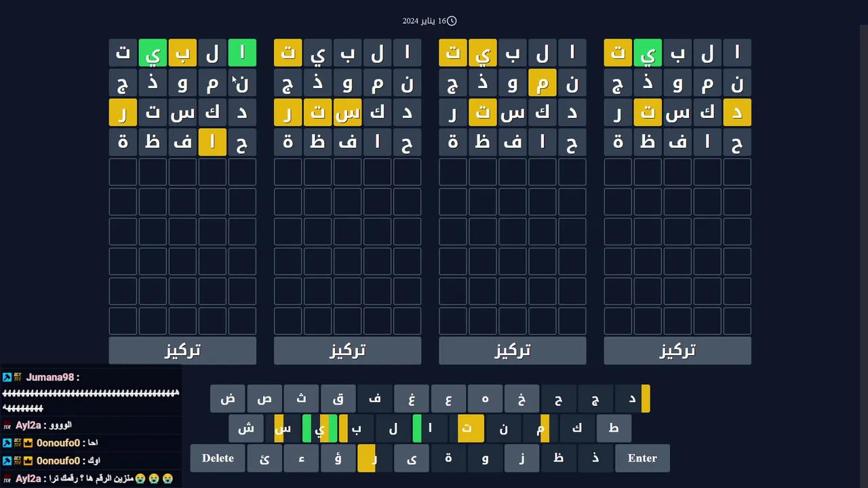Hit the Delete key on the keyboard

218,458
